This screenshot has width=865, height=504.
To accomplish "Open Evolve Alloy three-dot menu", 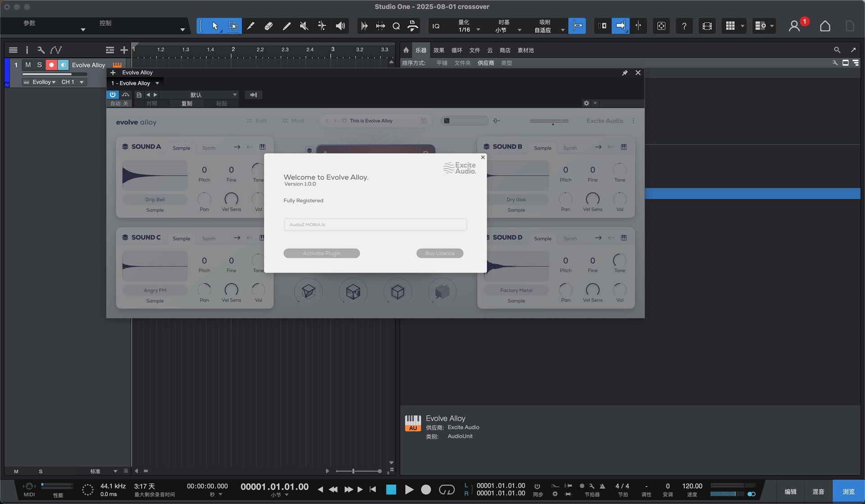I will pos(633,121).
